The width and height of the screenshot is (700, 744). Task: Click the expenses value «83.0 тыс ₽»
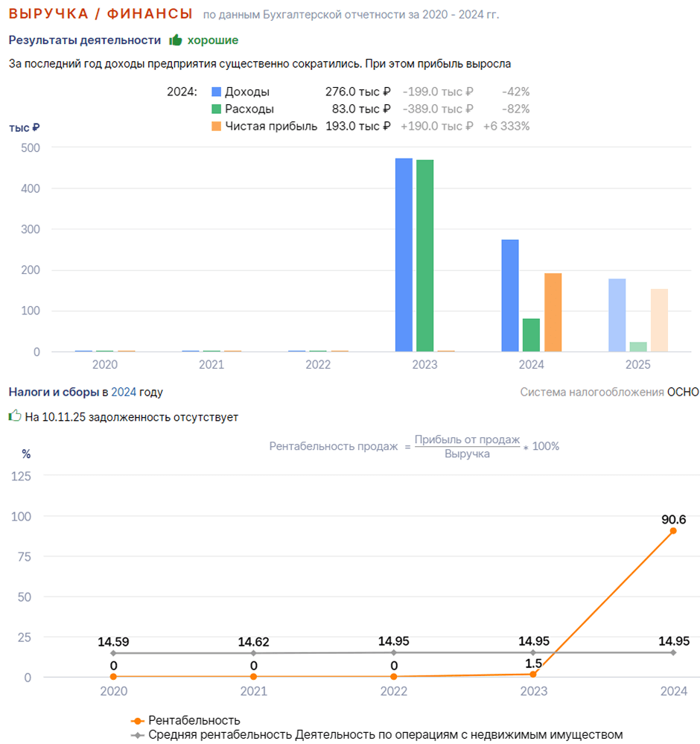[x=361, y=109]
